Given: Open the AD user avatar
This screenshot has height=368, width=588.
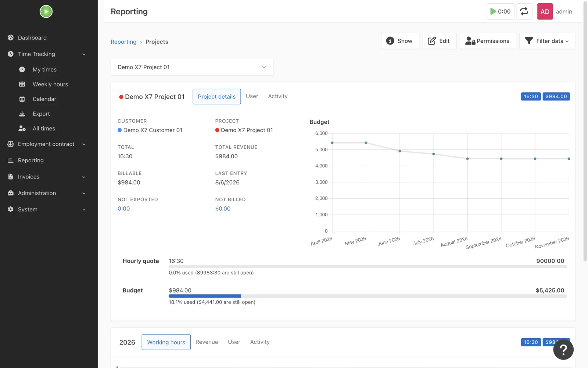Looking at the screenshot, I should click(x=545, y=11).
